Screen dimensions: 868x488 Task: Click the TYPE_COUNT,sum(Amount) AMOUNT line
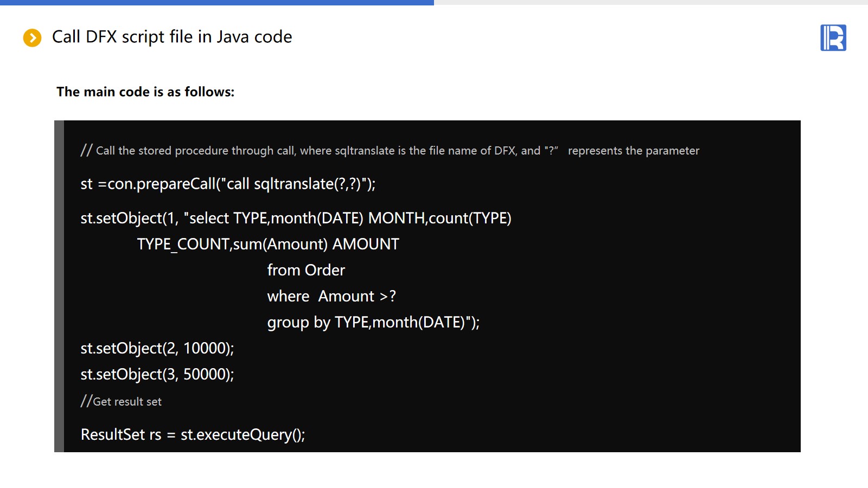268,245
